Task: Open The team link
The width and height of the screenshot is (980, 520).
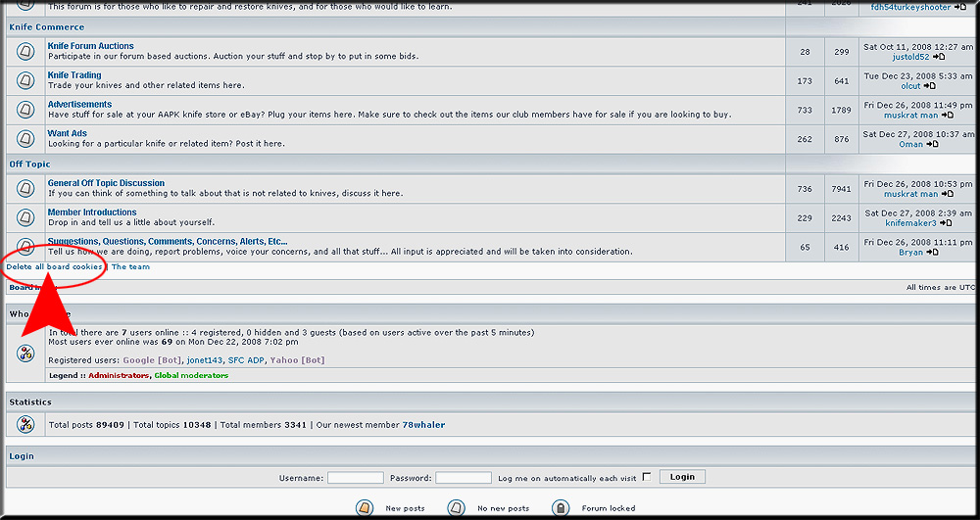Action: [x=130, y=266]
